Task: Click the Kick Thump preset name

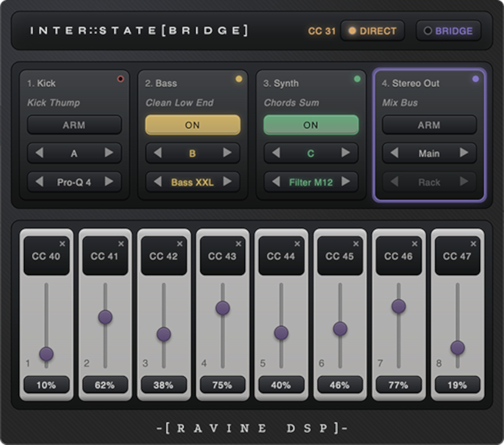Action: coord(53,103)
